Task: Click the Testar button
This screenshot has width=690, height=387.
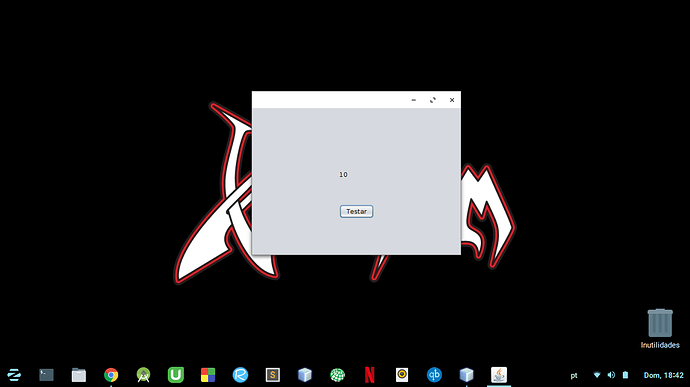Action: coord(356,211)
